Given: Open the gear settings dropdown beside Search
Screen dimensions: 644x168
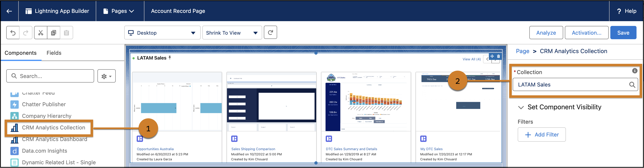Looking at the screenshot, I should 107,76.
